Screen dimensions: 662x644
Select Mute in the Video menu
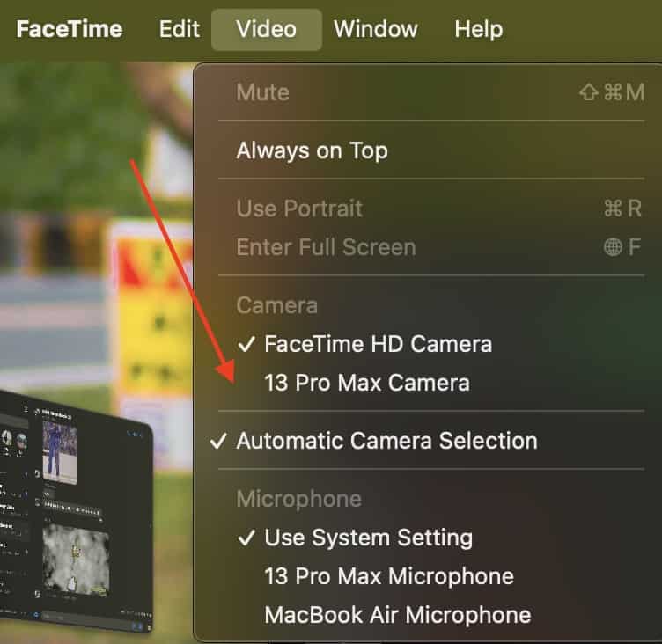pos(263,92)
